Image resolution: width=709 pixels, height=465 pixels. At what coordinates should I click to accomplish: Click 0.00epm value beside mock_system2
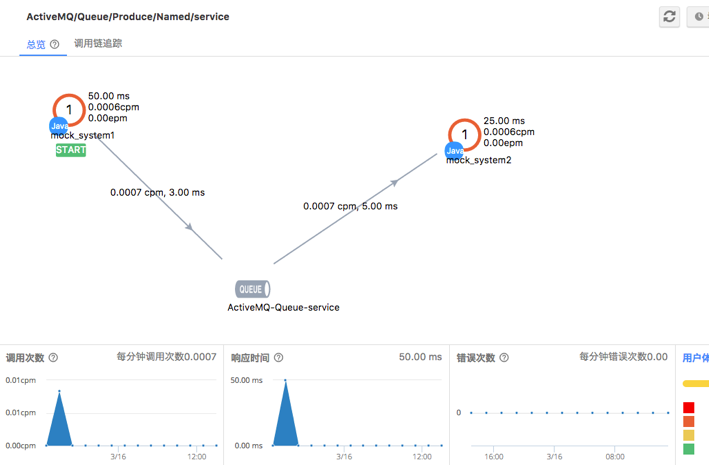[503, 143]
